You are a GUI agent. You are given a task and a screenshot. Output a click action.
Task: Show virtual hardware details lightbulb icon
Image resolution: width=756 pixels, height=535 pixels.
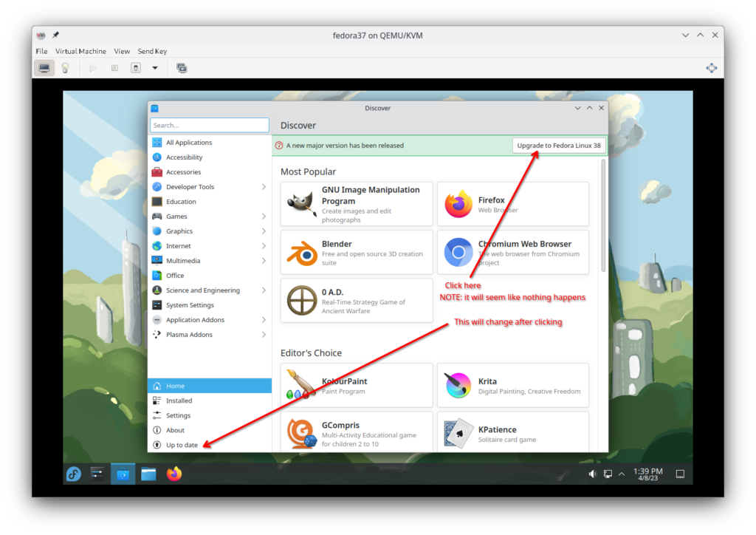[x=66, y=68]
